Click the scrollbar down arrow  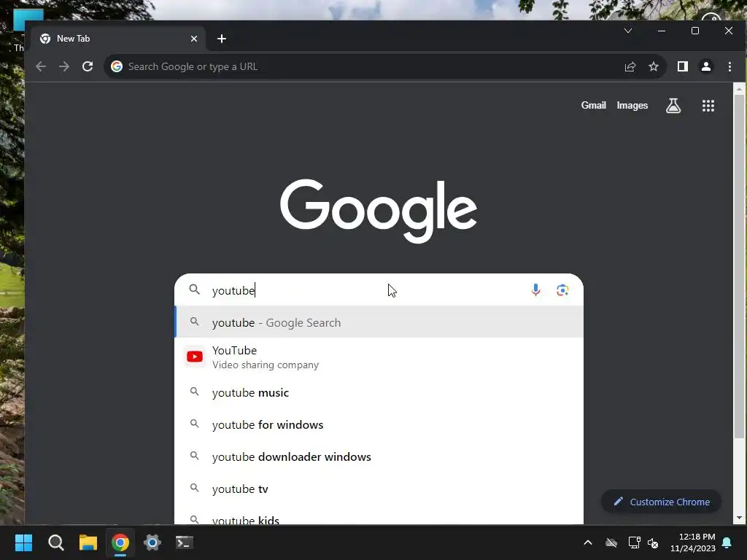click(739, 518)
